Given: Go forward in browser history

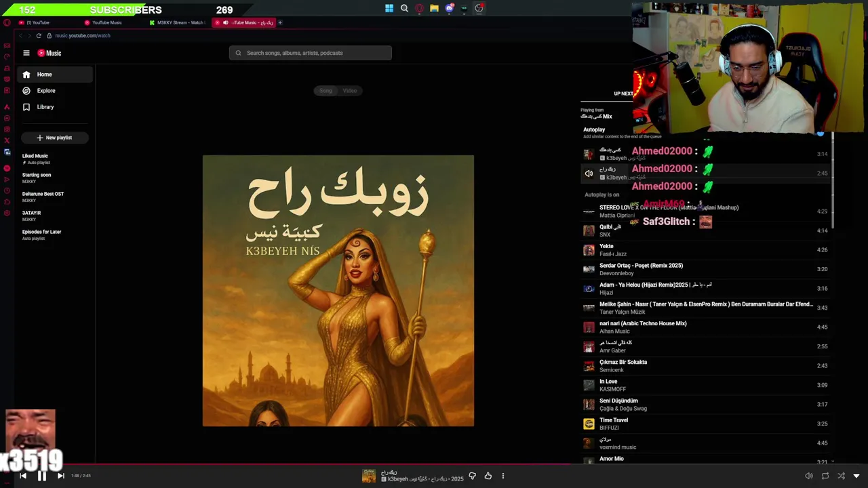Looking at the screenshot, I should (30, 35).
